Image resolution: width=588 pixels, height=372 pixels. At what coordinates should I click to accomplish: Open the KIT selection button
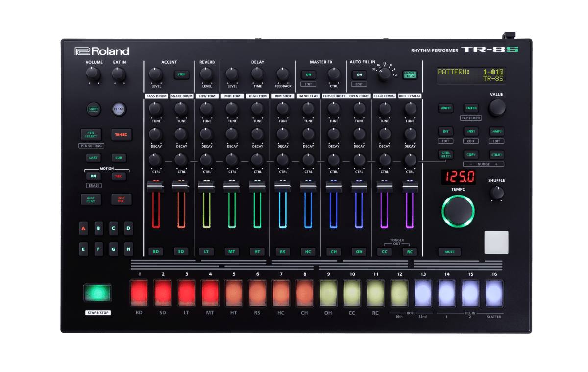pos(445,131)
